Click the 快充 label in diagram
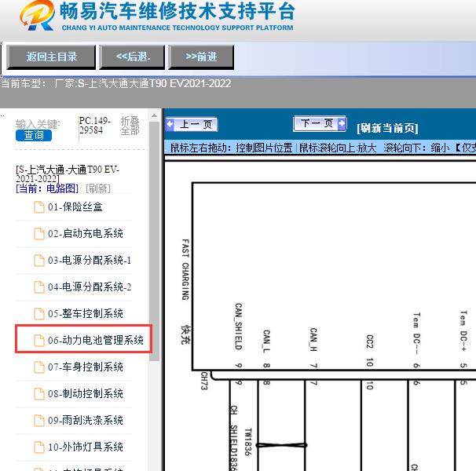This screenshot has width=476, height=471. click(x=185, y=334)
